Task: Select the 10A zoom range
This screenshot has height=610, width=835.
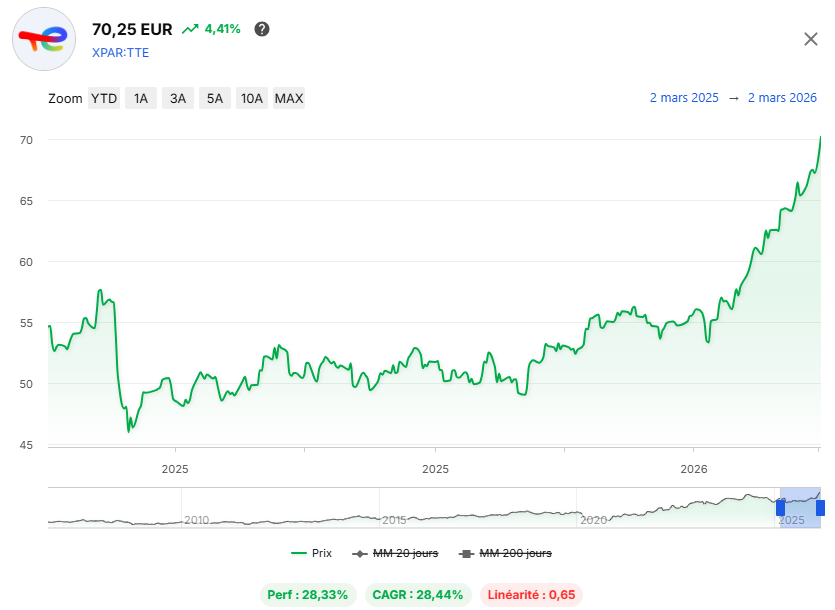Action: click(x=252, y=99)
